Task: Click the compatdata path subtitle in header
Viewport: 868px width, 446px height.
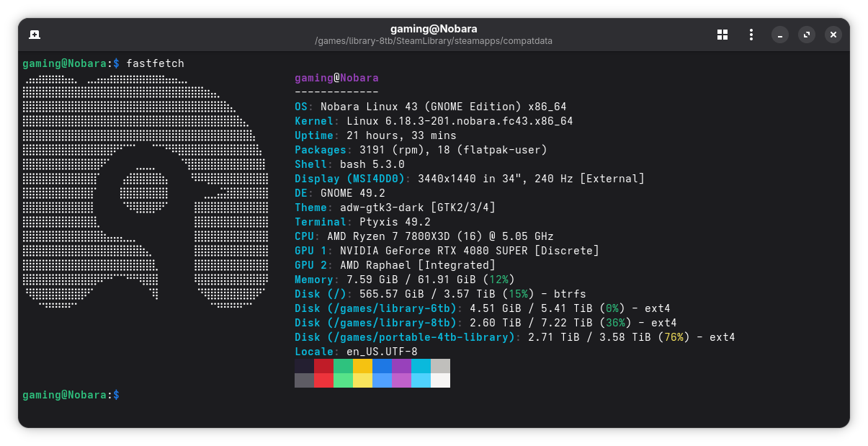Action: (434, 41)
